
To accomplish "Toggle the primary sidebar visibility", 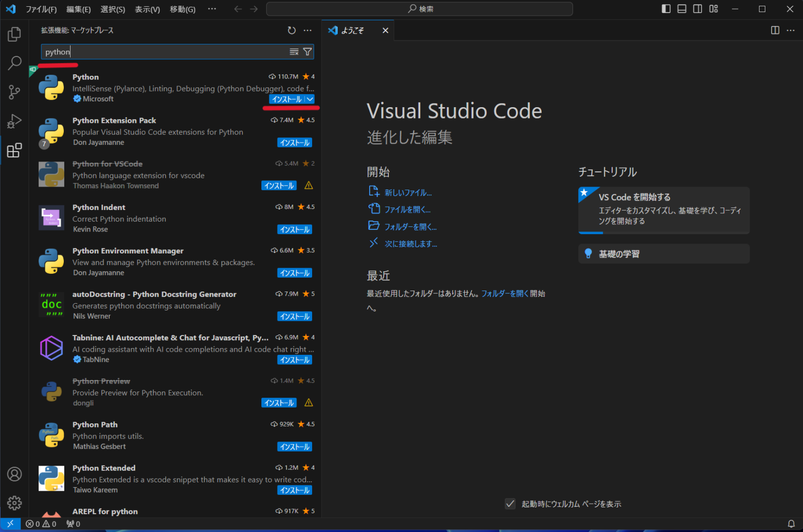I will click(666, 8).
